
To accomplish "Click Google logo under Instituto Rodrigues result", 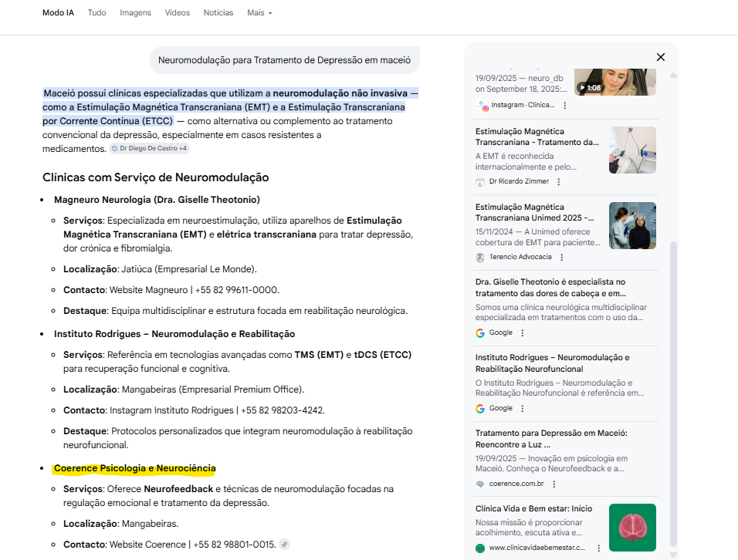I will 480,409.
